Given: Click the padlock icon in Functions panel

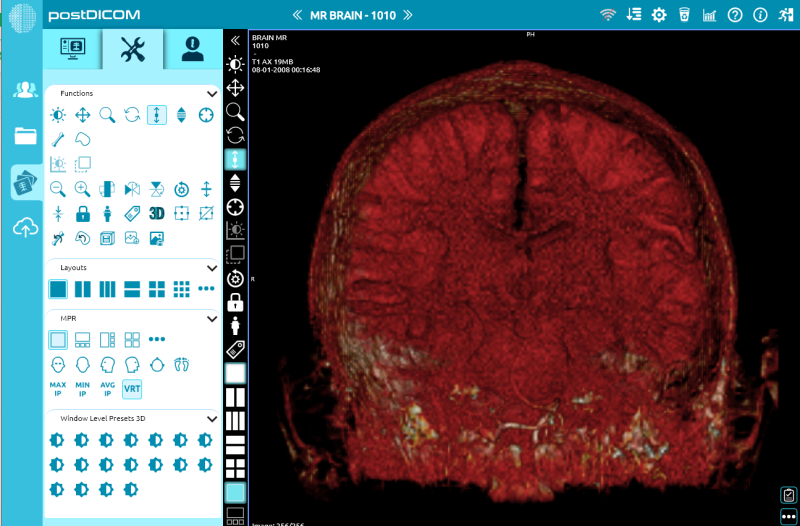Looking at the screenshot, I should 83,213.
